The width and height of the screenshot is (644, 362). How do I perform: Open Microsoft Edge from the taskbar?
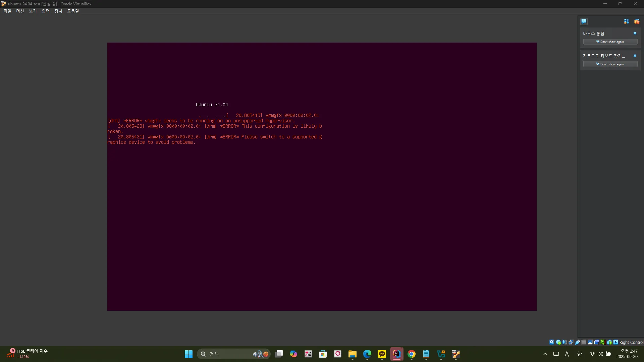pyautogui.click(x=367, y=354)
